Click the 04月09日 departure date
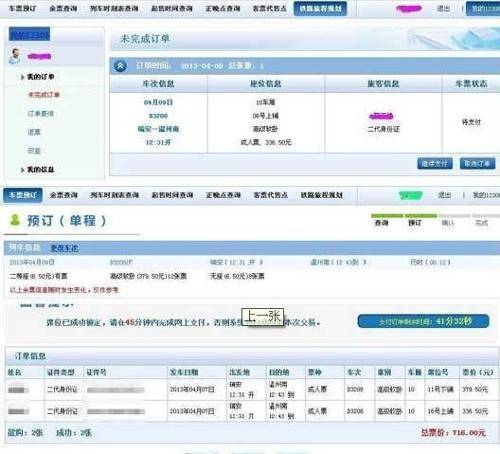The image size is (500, 454). tap(158, 102)
